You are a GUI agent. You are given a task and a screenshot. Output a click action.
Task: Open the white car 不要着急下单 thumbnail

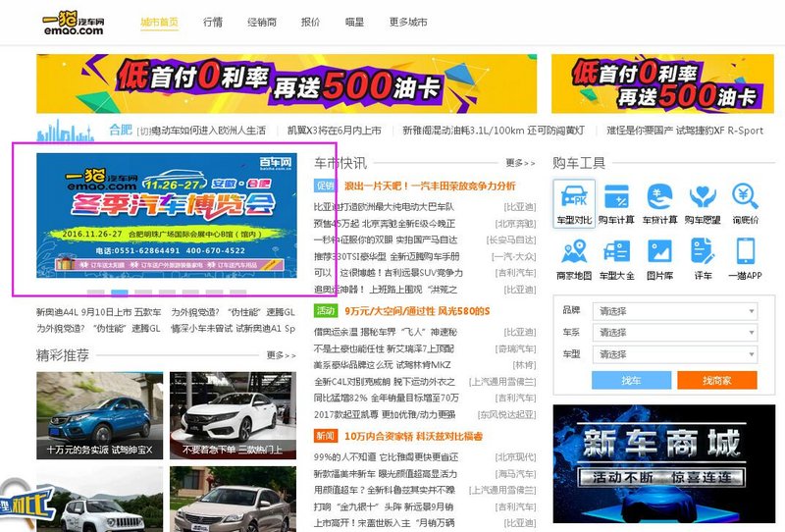point(233,415)
